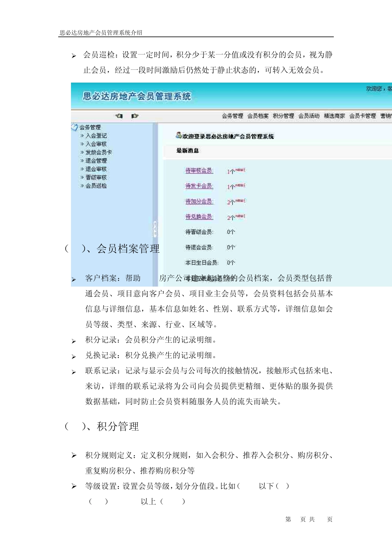Click the back hand-pointer arrow icon
This screenshot has height=555, width=392.
point(119,116)
